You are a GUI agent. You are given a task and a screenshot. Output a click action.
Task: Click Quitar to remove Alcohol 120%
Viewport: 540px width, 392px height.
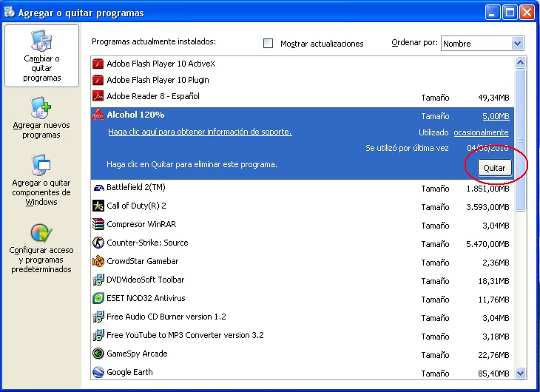point(494,168)
